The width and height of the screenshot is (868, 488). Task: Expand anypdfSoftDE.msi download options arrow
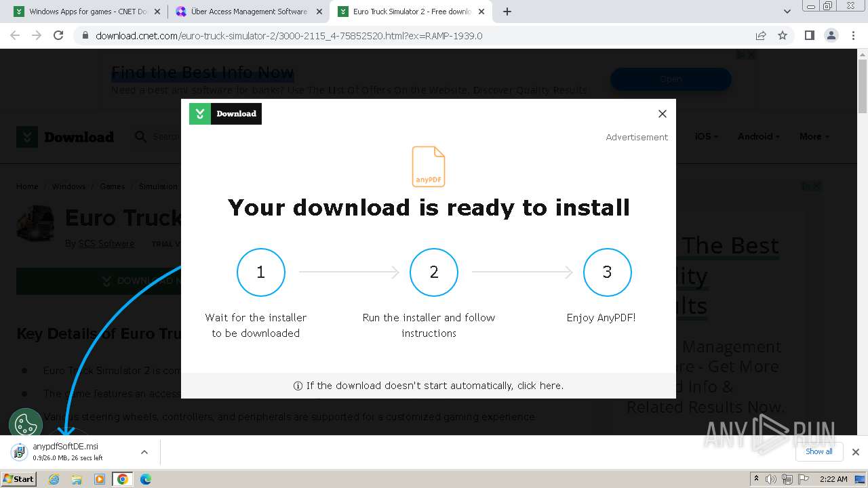[x=144, y=452]
